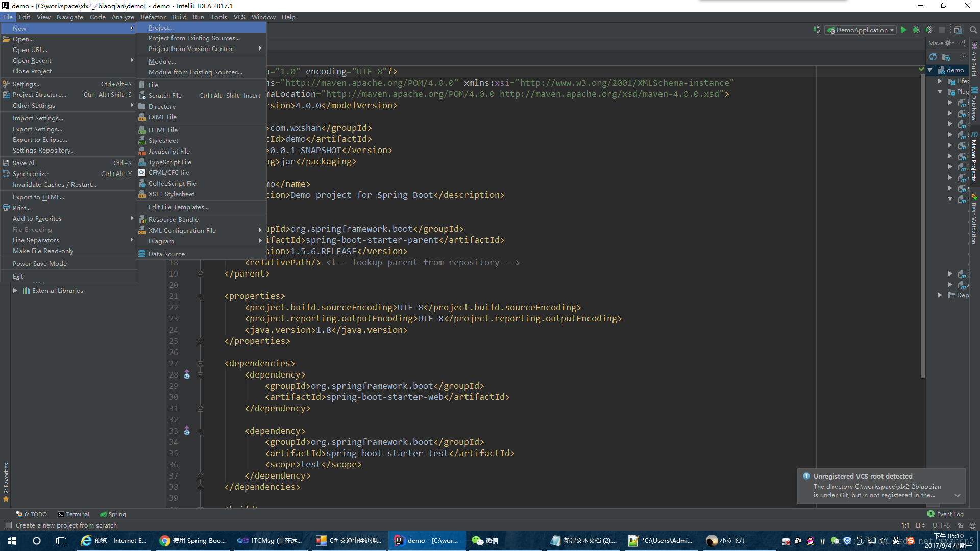Switch to Chrome Spring Boot taskbar window

pos(193,541)
